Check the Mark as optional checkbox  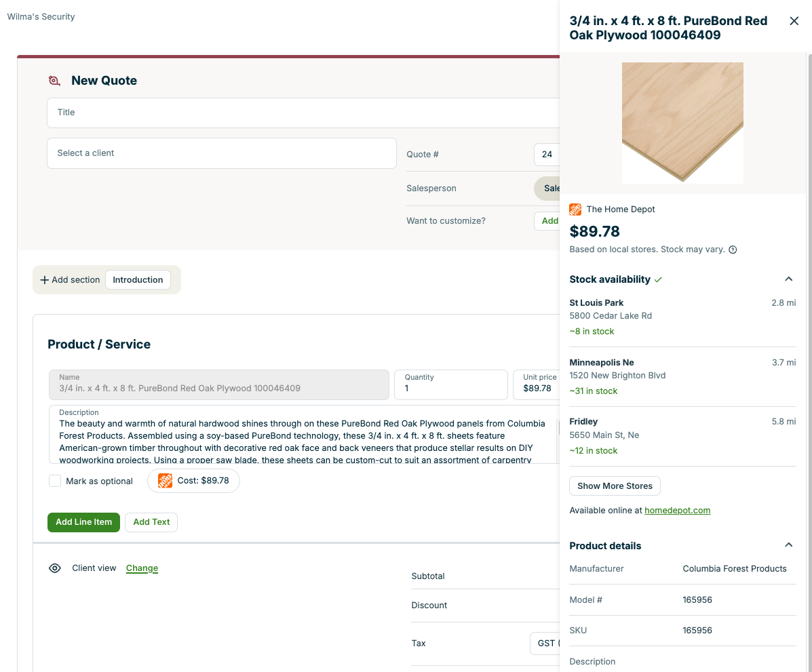click(55, 481)
